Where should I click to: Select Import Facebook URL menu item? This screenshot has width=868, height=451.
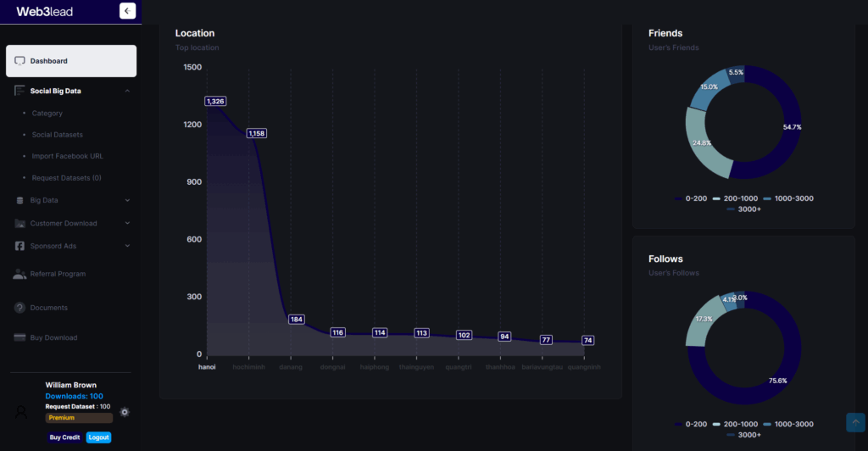coord(67,156)
